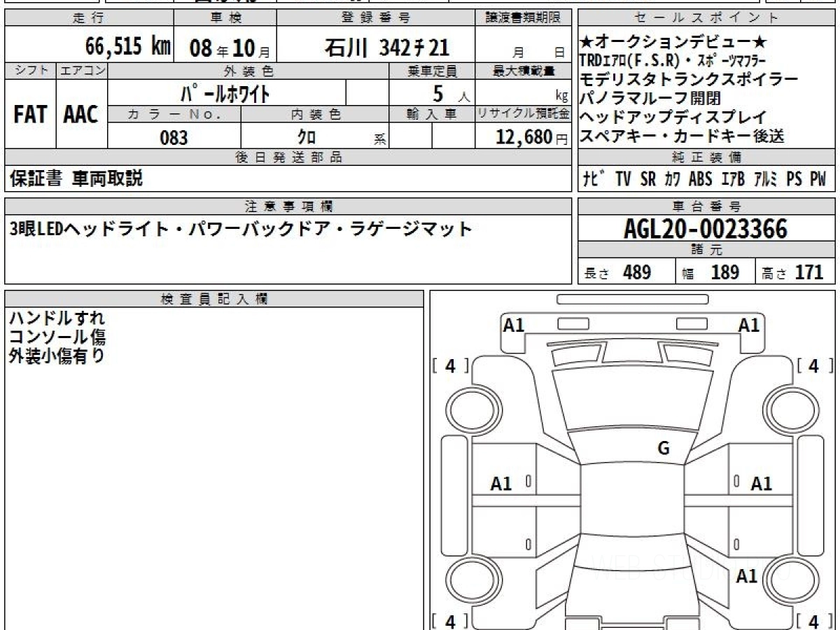
Task: Click the セールスポイント header
Action: [707, 18]
